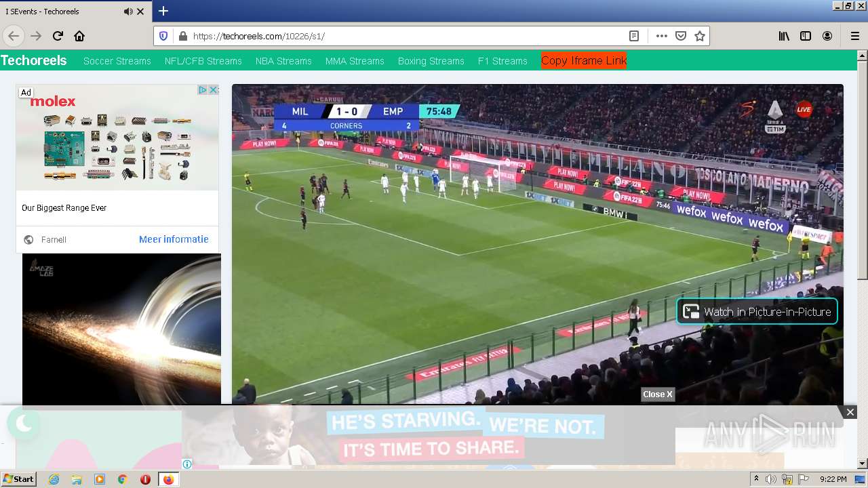This screenshot has height=488, width=868.
Task: Click the live soccer video player
Action: 538,244
